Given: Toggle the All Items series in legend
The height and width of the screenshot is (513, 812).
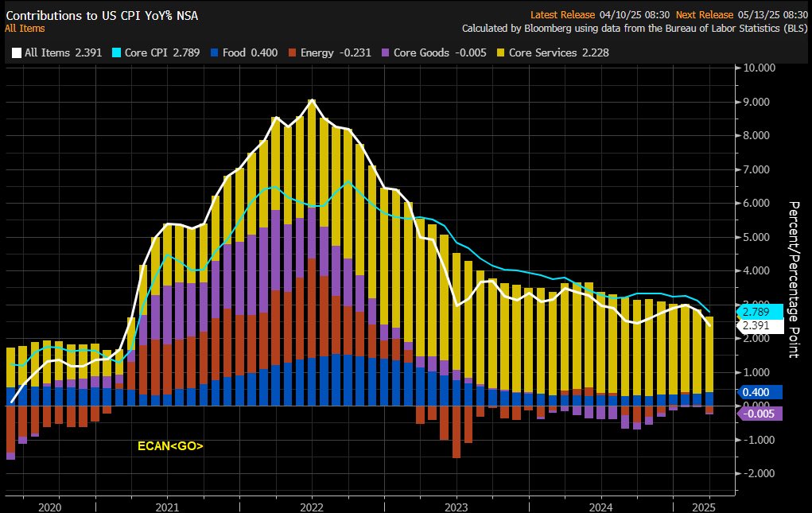Looking at the screenshot, I should point(51,52).
